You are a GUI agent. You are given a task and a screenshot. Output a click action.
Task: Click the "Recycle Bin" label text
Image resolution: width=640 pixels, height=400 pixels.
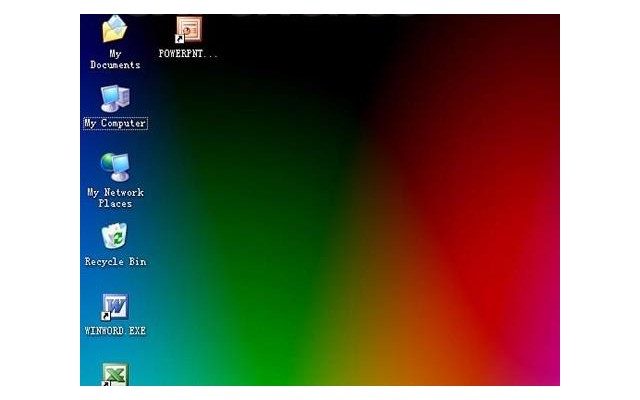point(115,262)
